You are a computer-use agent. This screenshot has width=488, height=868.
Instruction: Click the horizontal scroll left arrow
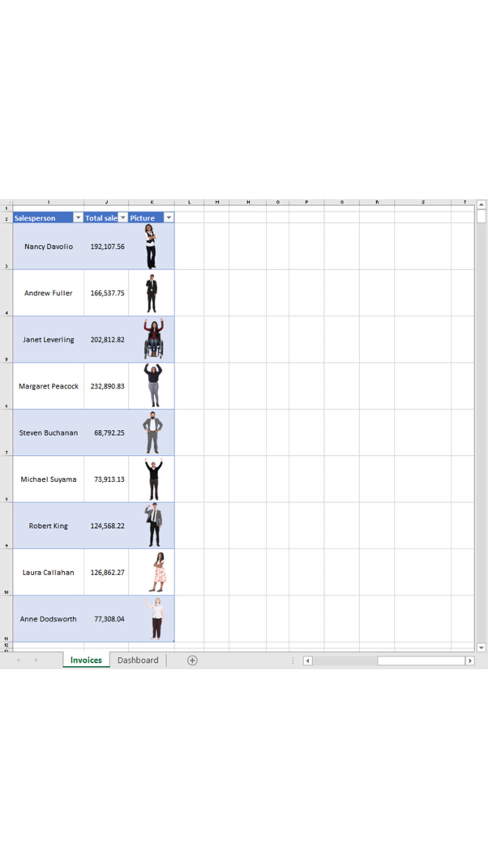(307, 661)
